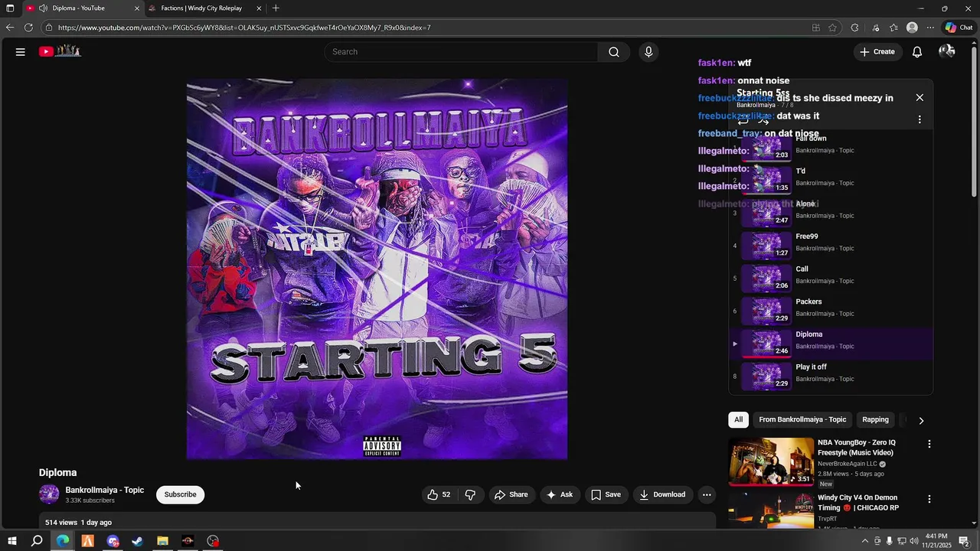Viewport: 980px width, 551px height.
Task: Click the search magnifier button
Action: [x=614, y=52]
